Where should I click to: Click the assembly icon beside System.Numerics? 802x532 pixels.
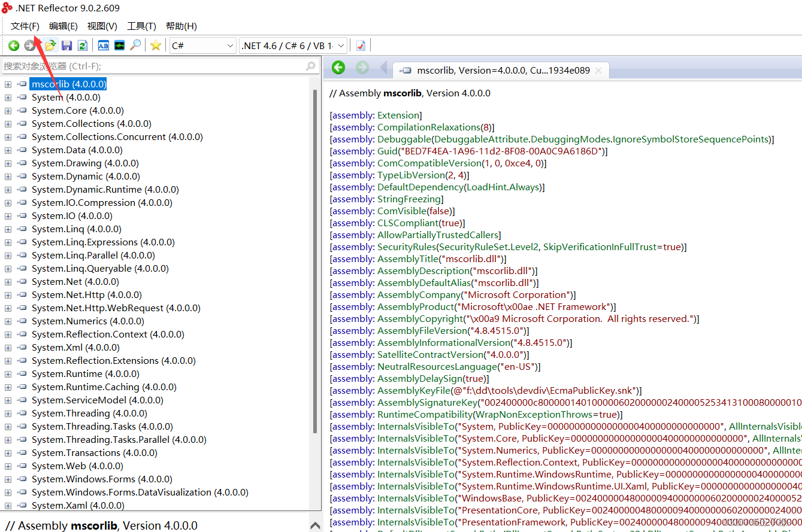coord(22,321)
